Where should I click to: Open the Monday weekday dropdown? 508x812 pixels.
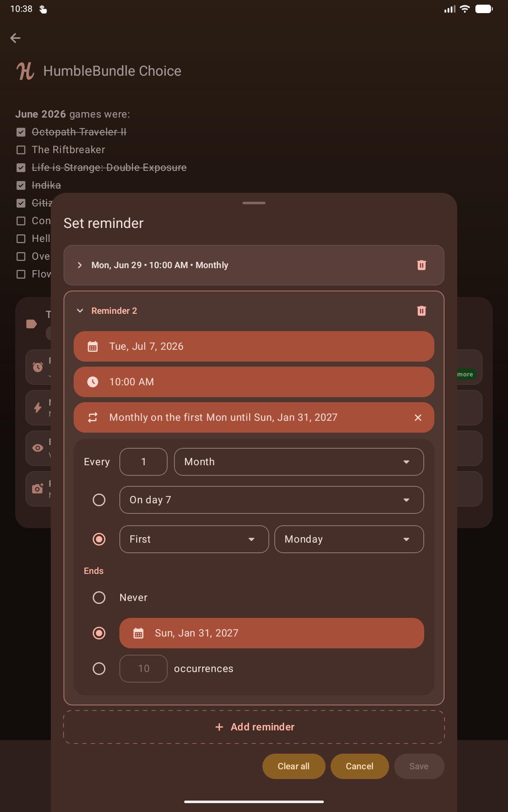coord(349,539)
